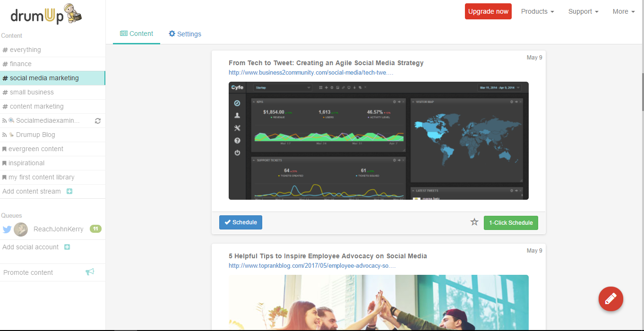Screen dimensions: 644x331
Task: Open the ReachJohnKerry profile avatar
Action: [x=21, y=229]
